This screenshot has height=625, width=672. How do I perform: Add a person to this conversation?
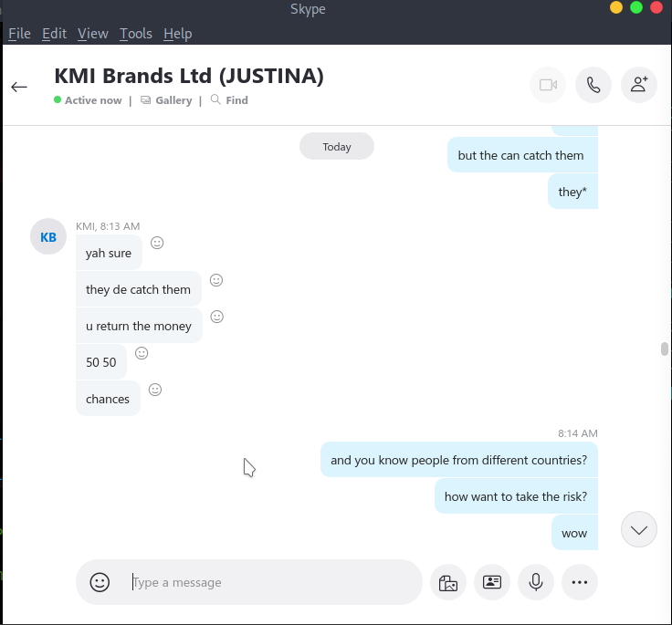pos(639,85)
